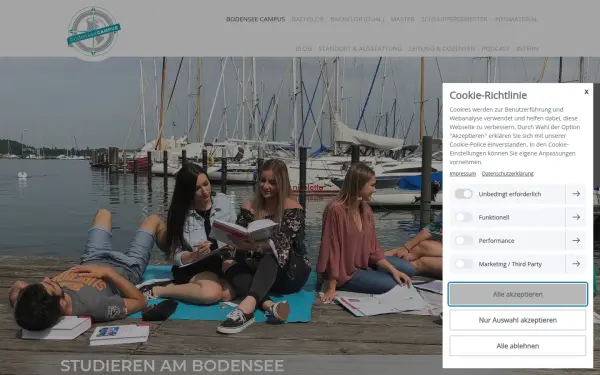Toggle the Unbedingt erforderlich switch
600x375 pixels.
463,194
